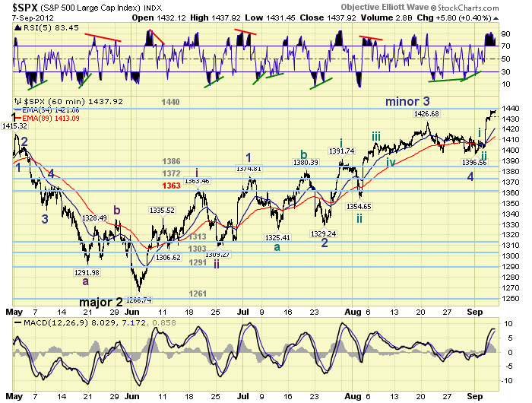
Task: Click the StockCharts.com attribution text
Action: (x=468, y=8)
